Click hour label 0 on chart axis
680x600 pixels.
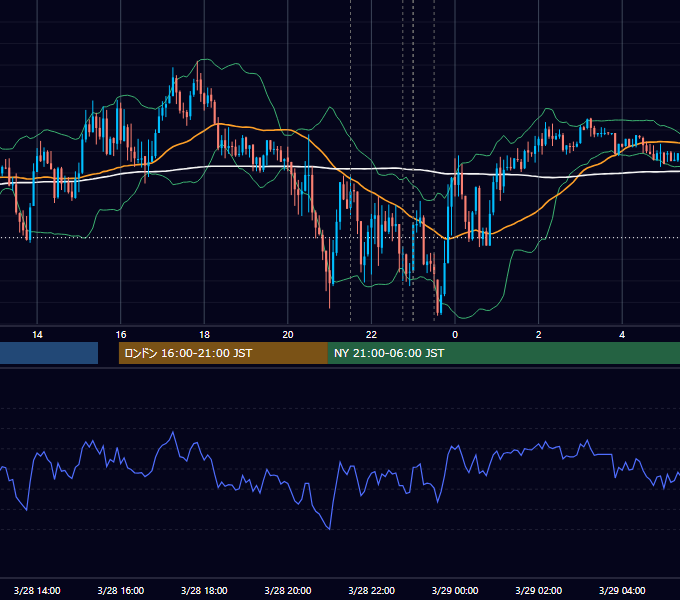pos(455,335)
